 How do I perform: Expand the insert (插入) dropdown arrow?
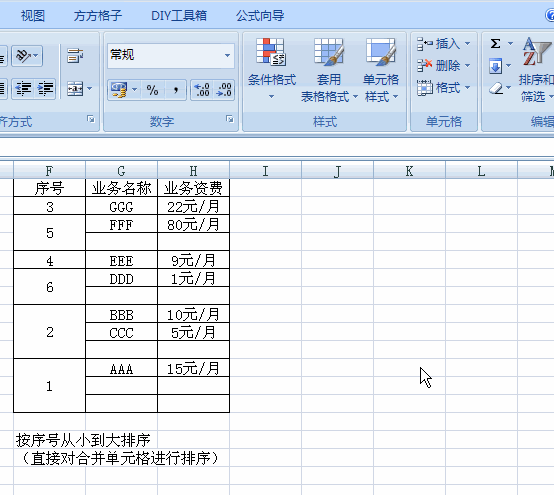point(467,44)
